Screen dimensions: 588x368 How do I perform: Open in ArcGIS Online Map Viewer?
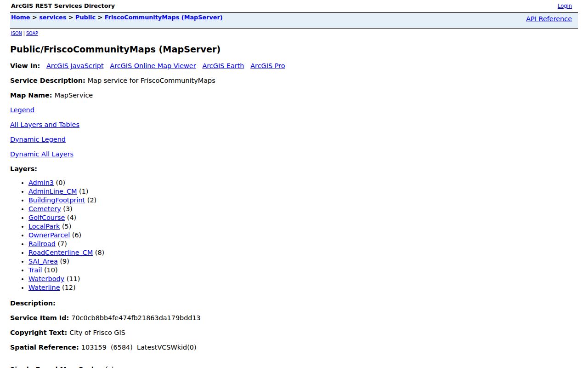point(153,66)
